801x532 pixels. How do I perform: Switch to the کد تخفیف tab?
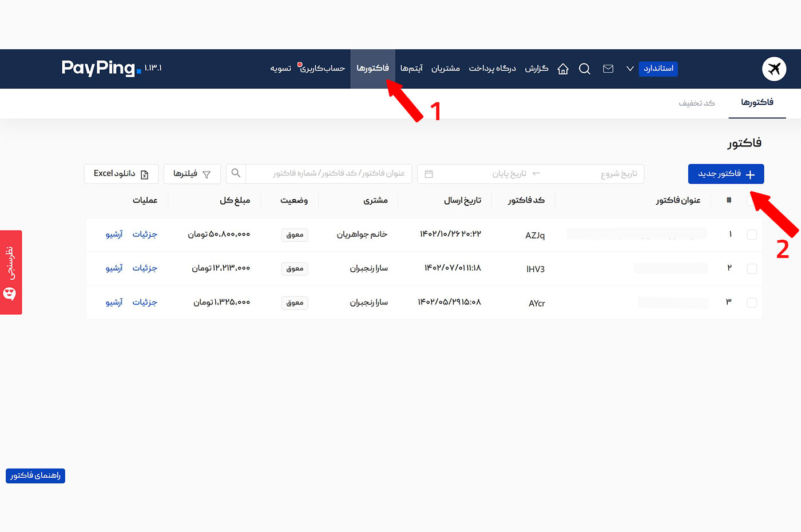(696, 103)
